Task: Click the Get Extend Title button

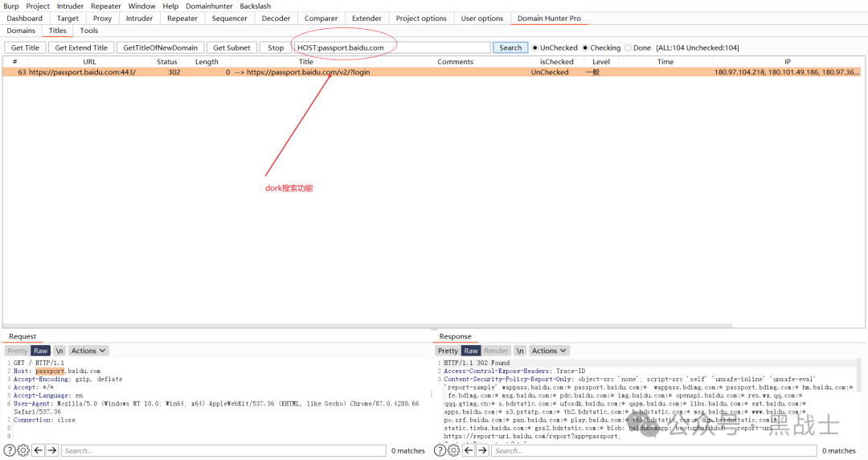Action: (x=81, y=47)
